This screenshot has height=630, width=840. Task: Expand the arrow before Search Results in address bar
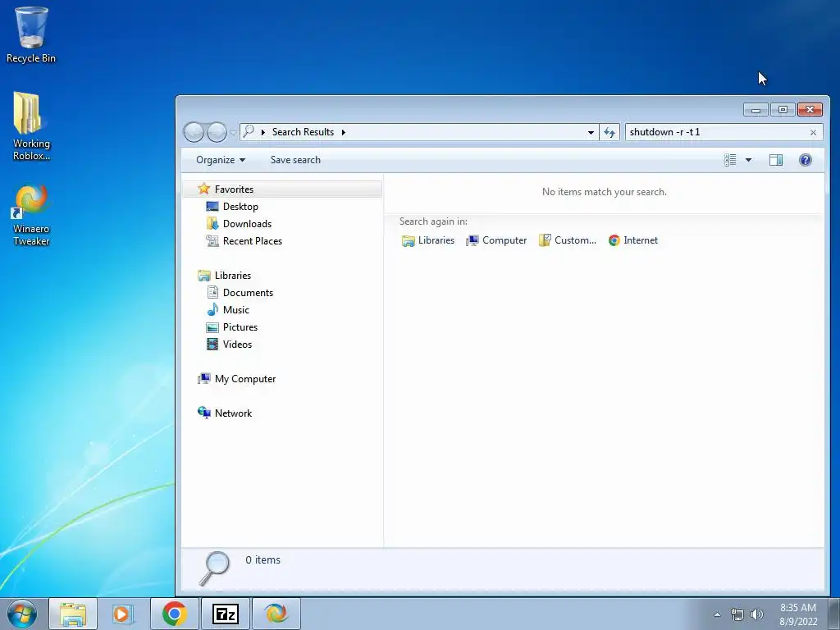click(x=263, y=132)
